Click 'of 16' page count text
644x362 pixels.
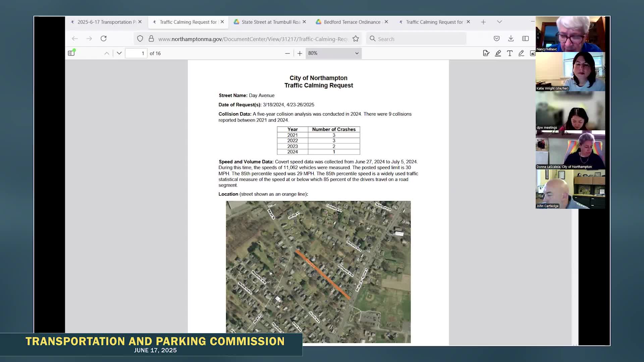(155, 53)
